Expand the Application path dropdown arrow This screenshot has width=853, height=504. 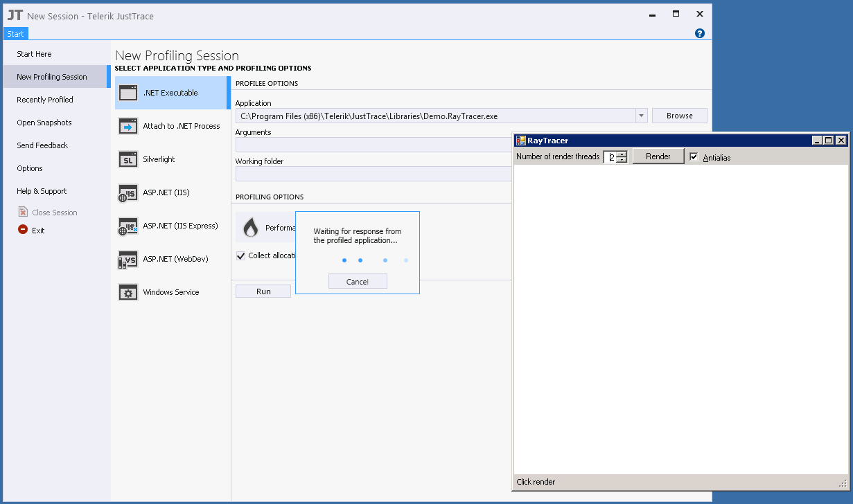pos(641,116)
